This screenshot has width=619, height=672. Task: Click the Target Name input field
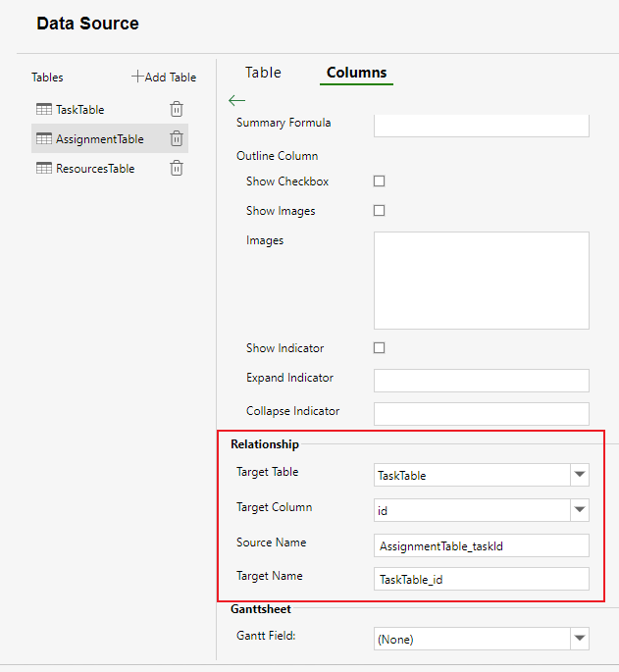[x=482, y=579]
